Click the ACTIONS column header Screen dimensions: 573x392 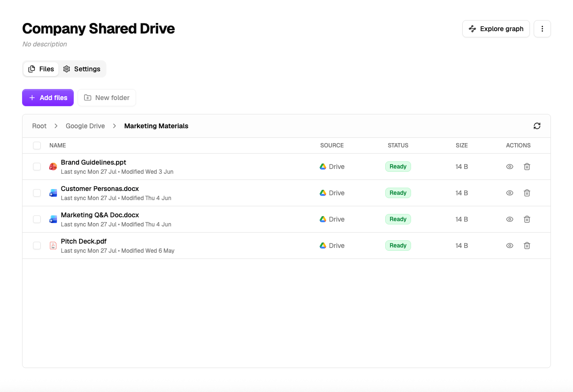[518, 146]
